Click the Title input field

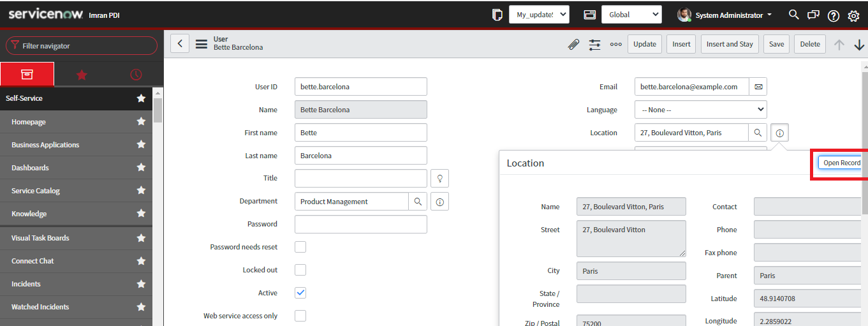point(361,179)
